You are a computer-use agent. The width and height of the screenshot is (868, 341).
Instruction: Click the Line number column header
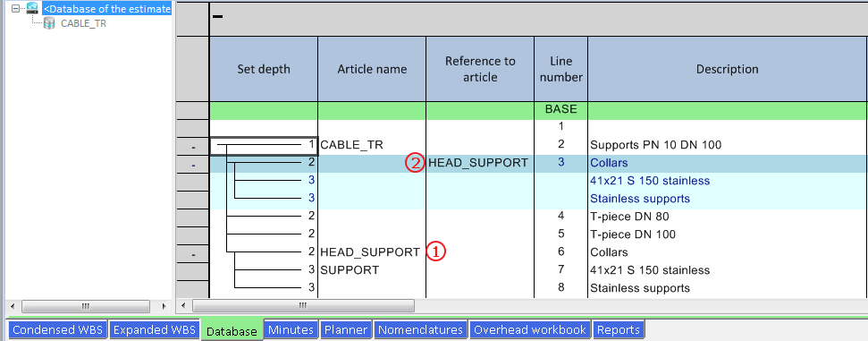(x=560, y=69)
